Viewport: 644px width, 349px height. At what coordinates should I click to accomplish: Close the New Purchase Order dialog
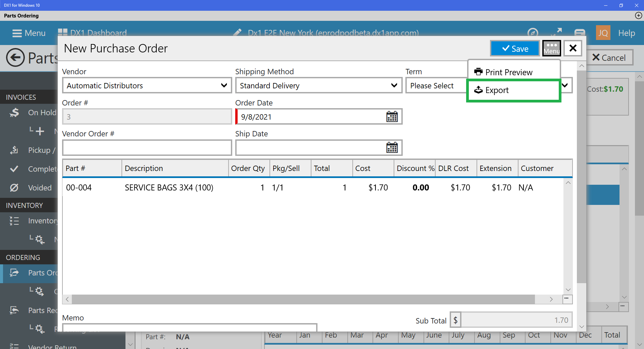573,48
